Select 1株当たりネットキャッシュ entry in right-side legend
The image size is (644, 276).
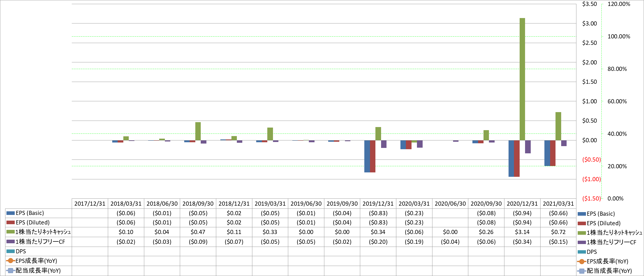click(610, 233)
